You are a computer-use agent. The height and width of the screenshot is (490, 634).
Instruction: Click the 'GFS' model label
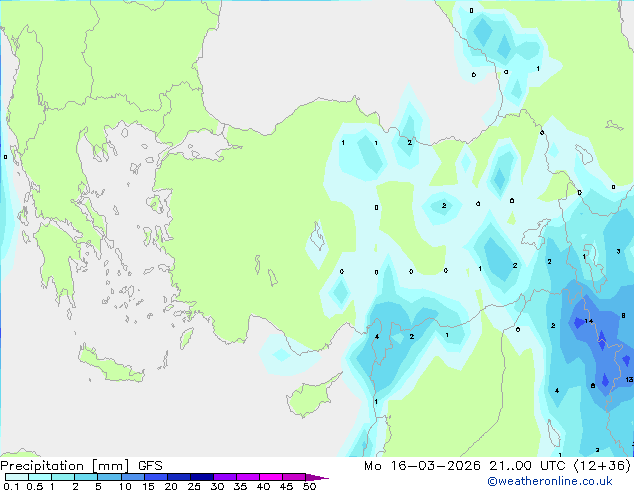pos(150,466)
